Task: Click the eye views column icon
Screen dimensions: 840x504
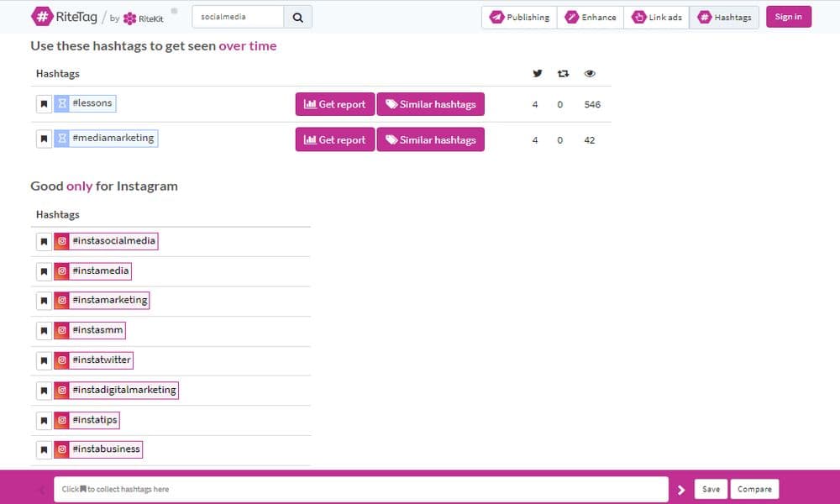Action: click(590, 73)
